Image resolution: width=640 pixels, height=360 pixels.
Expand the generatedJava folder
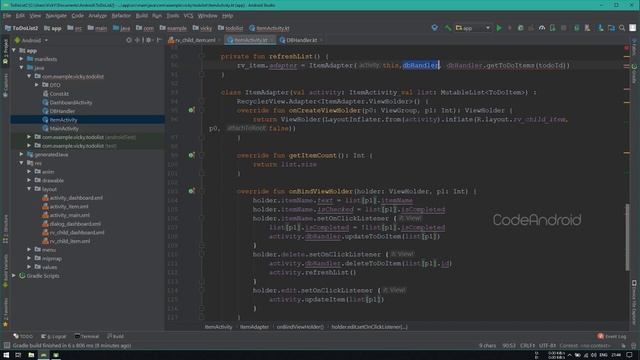coord(22,154)
